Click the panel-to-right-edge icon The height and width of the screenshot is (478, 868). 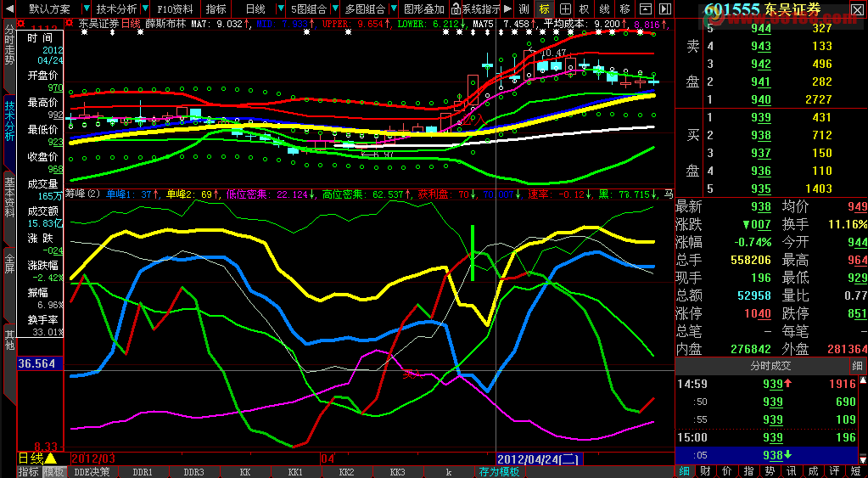click(x=665, y=8)
